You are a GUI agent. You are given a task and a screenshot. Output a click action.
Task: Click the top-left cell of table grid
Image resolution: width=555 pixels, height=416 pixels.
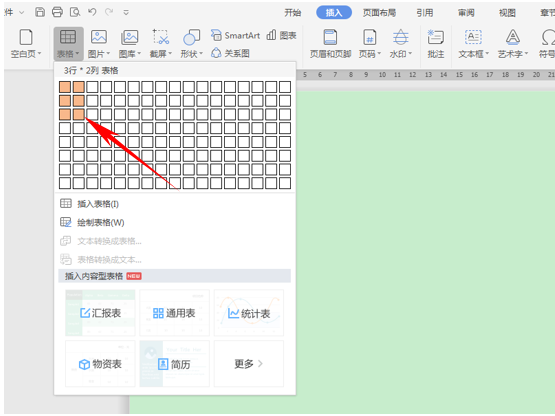tap(65, 87)
